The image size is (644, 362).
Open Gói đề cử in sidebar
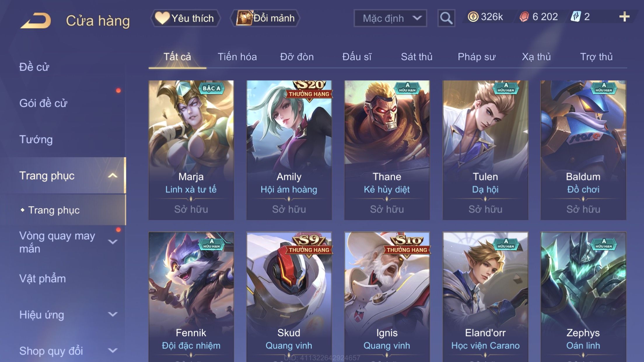coord(43,103)
